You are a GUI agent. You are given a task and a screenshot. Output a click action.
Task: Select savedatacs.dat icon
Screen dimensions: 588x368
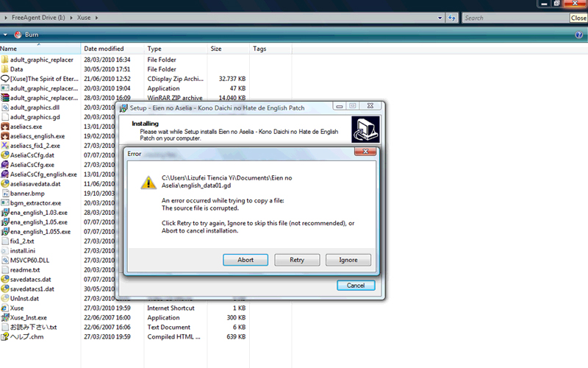5,280
